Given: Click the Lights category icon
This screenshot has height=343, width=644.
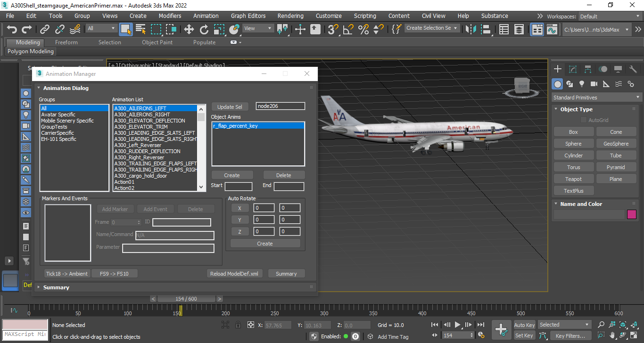Looking at the screenshot, I should click(582, 84).
